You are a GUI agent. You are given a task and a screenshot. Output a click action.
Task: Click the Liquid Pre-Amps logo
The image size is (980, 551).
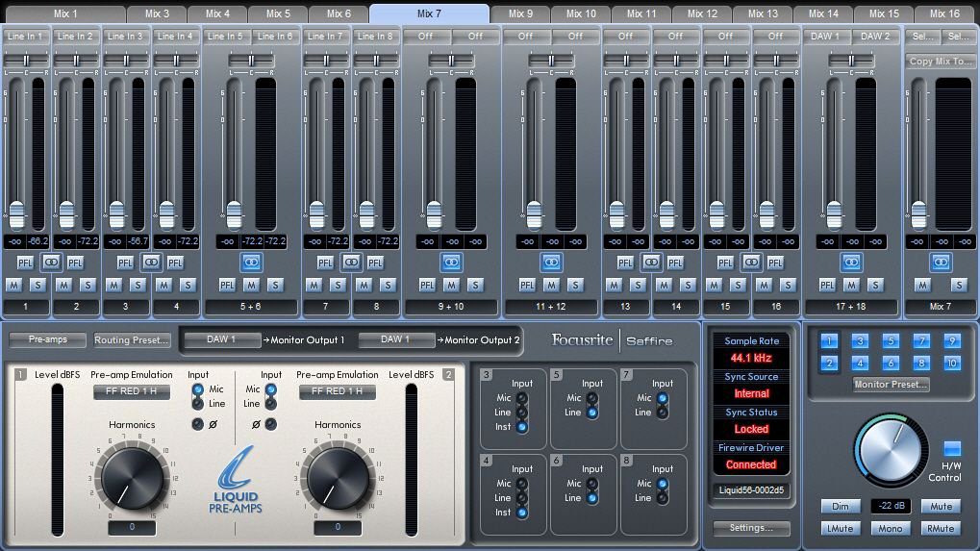[236, 479]
